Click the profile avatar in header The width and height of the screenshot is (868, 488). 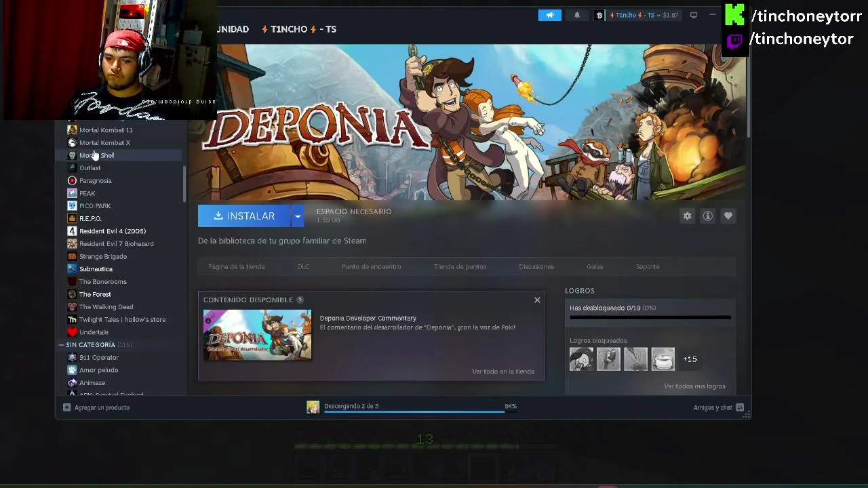click(x=599, y=15)
